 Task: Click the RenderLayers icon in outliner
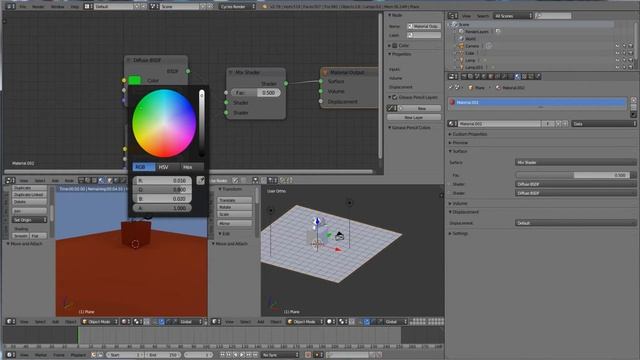tap(461, 31)
